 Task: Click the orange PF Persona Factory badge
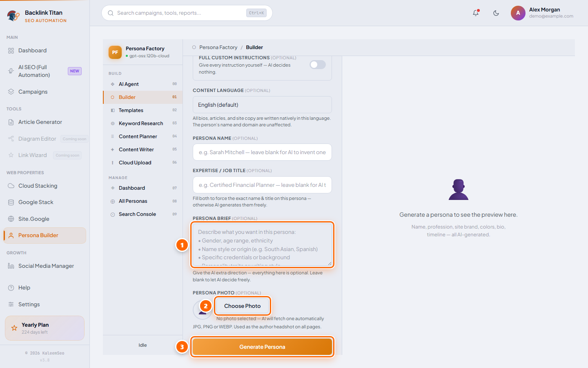pos(115,52)
